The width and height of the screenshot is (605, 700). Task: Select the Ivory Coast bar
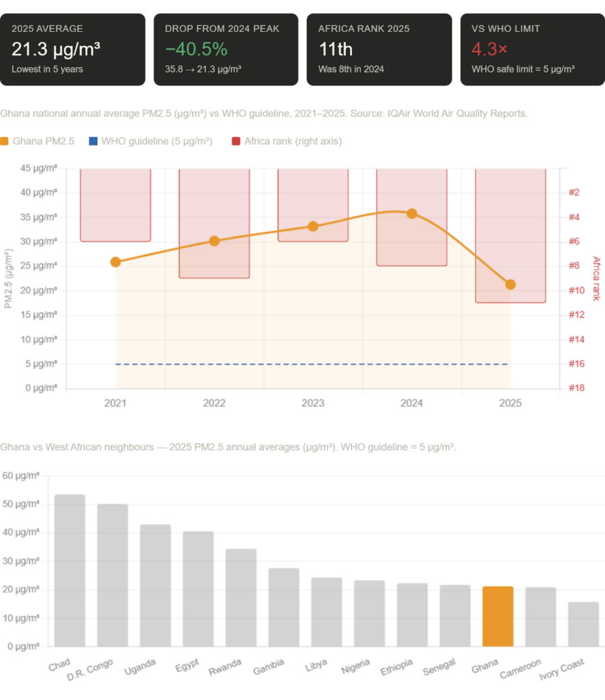point(583,623)
